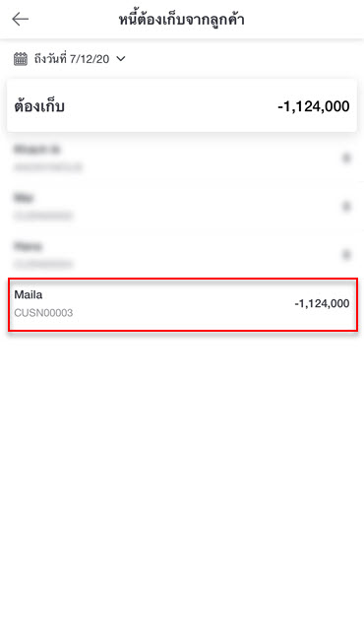Viewport: 364px width, 630px height.
Task: Open the first blurred customer row
Action: click(182, 157)
